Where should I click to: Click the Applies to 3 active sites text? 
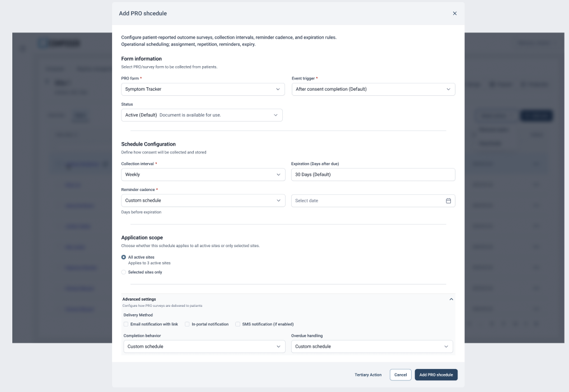click(149, 263)
